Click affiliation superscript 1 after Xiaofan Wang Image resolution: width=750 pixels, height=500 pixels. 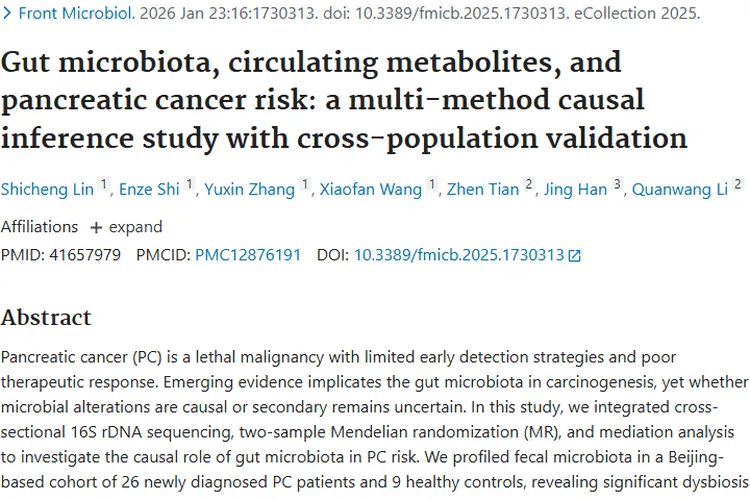point(432,184)
